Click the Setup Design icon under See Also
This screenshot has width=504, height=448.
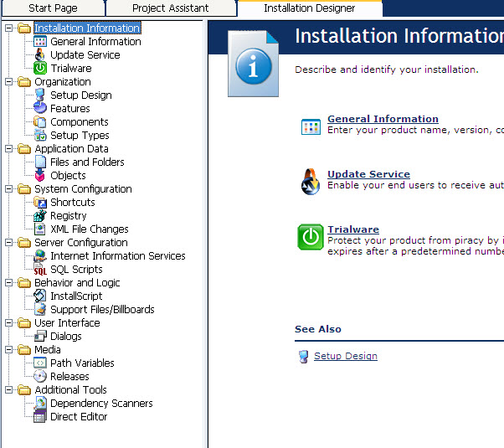(303, 357)
